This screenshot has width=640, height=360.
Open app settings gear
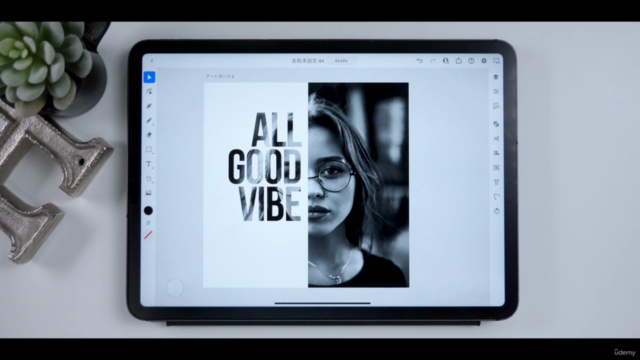(x=484, y=61)
